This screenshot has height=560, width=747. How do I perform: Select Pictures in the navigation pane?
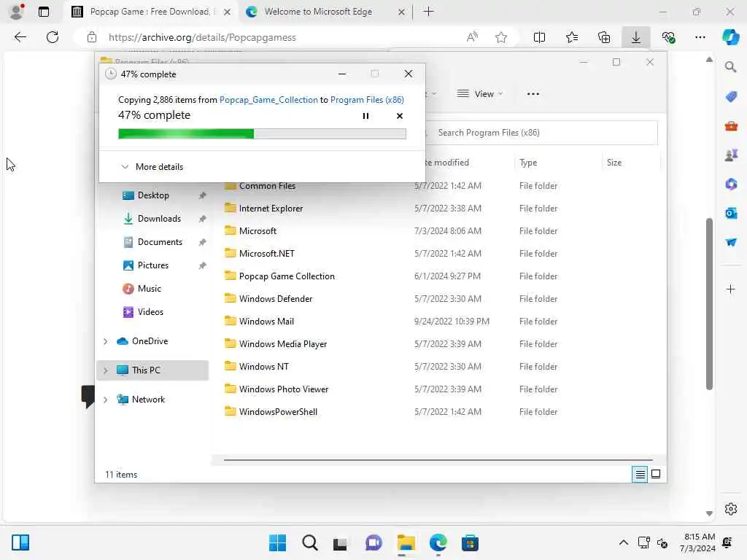pyautogui.click(x=152, y=265)
